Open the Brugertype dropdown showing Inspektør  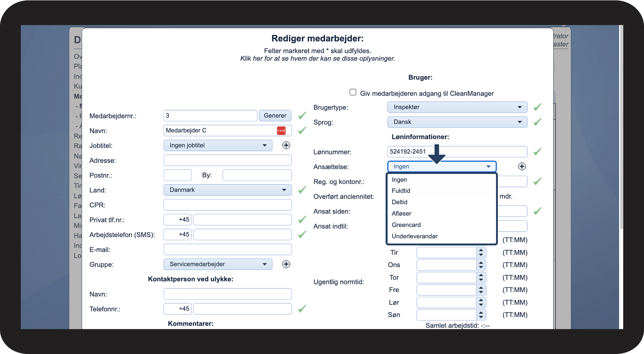(457, 107)
